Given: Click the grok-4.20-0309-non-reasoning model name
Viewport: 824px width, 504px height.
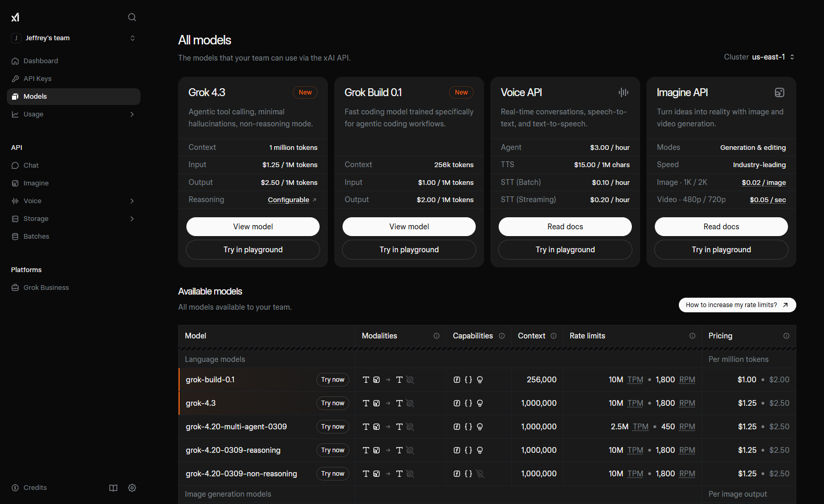Looking at the screenshot, I should point(241,474).
